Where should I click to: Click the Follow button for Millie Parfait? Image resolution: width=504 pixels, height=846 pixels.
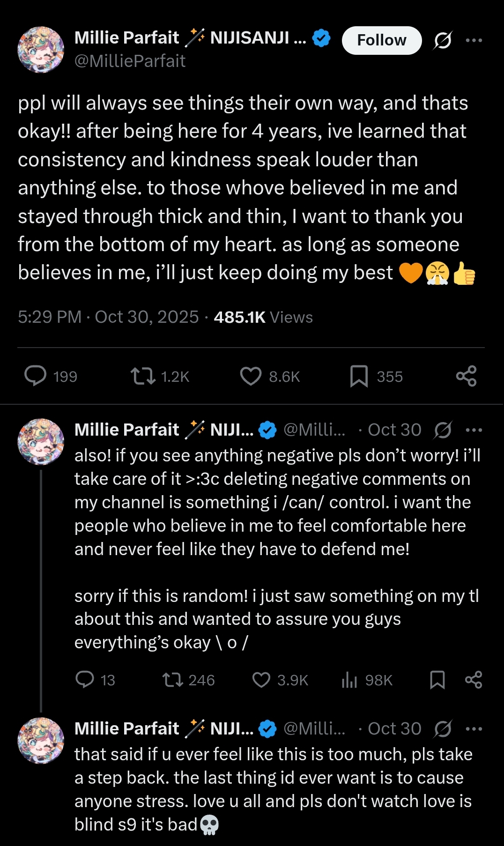tap(381, 40)
